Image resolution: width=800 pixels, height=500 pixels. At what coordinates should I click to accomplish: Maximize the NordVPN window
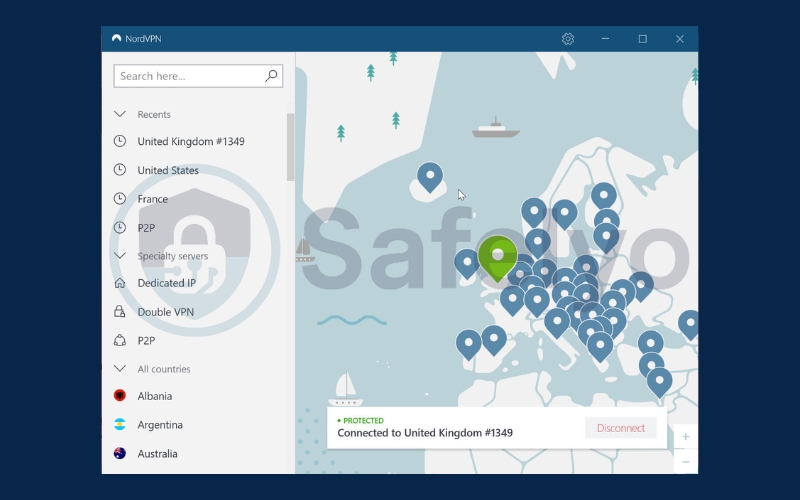[642, 39]
